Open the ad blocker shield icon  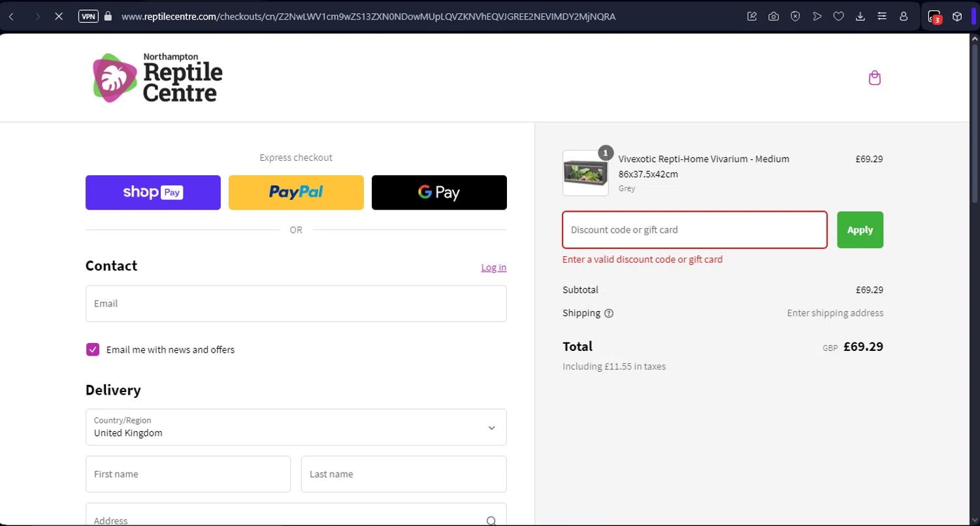(795, 16)
